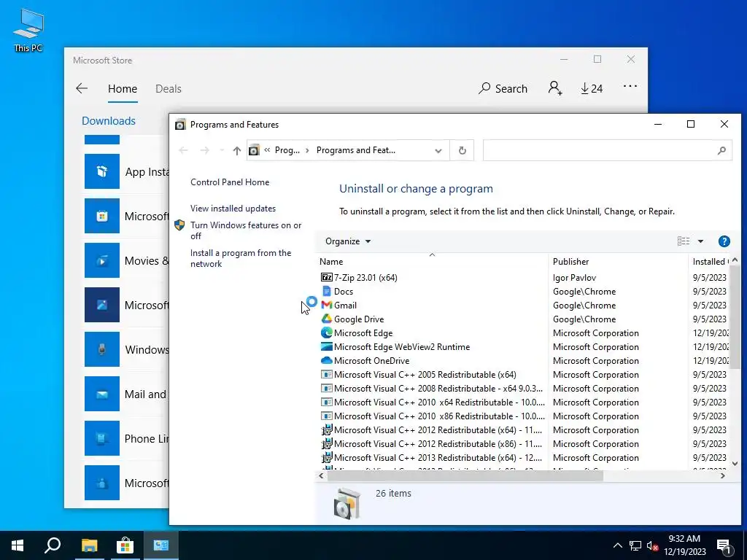Click the network tray icon
Screen dimensions: 747x560
pos(635,546)
